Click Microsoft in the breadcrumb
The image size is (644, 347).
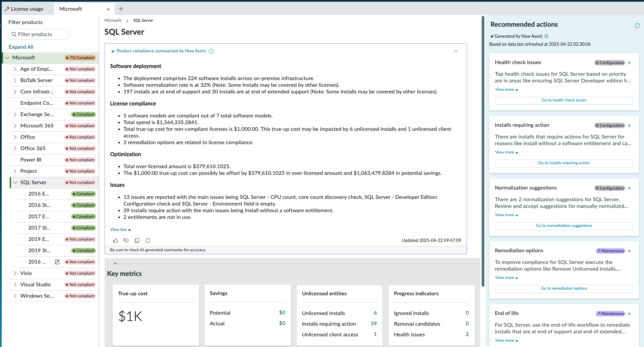(113, 20)
